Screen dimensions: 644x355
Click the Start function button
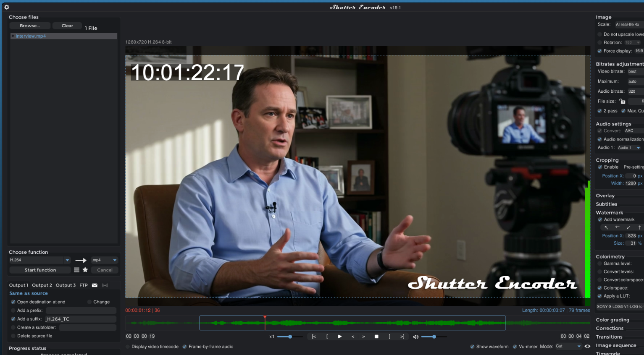(x=40, y=270)
